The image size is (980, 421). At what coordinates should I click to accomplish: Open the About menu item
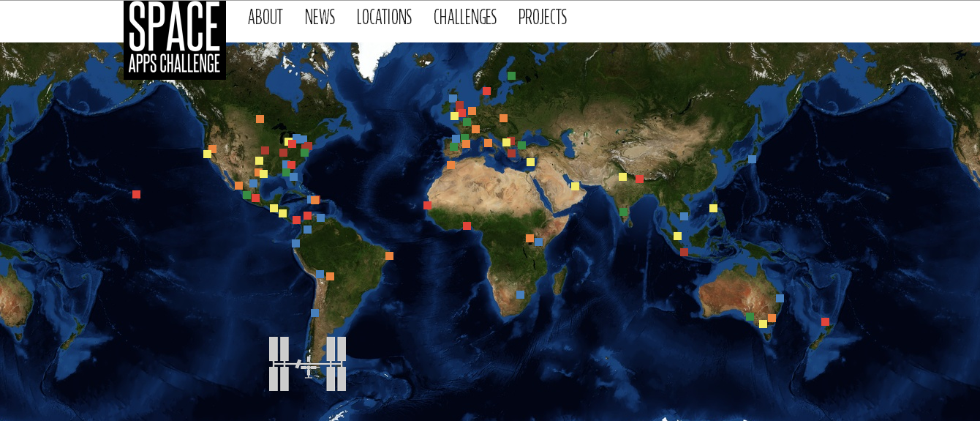coord(265,17)
